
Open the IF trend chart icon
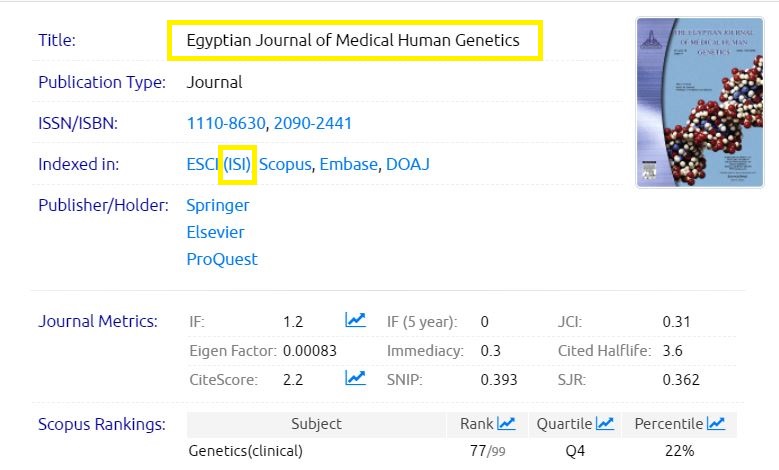coord(355,321)
